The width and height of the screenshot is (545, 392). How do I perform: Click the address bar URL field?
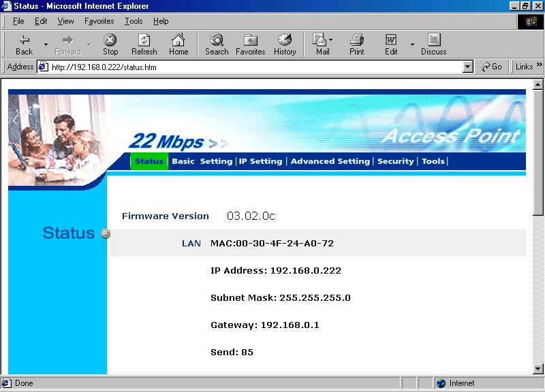click(x=252, y=67)
